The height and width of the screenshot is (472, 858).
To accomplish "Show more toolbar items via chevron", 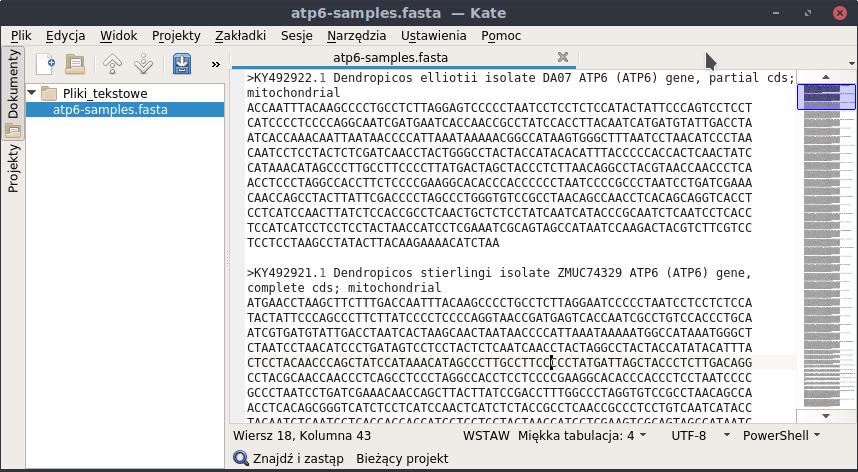I will click(215, 64).
